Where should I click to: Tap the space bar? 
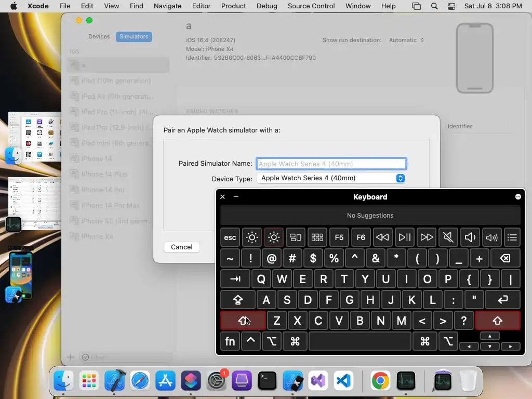(360, 341)
